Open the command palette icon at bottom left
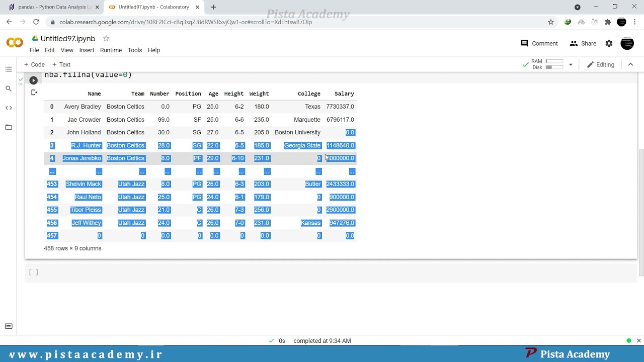The height and width of the screenshot is (362, 644). [9, 326]
